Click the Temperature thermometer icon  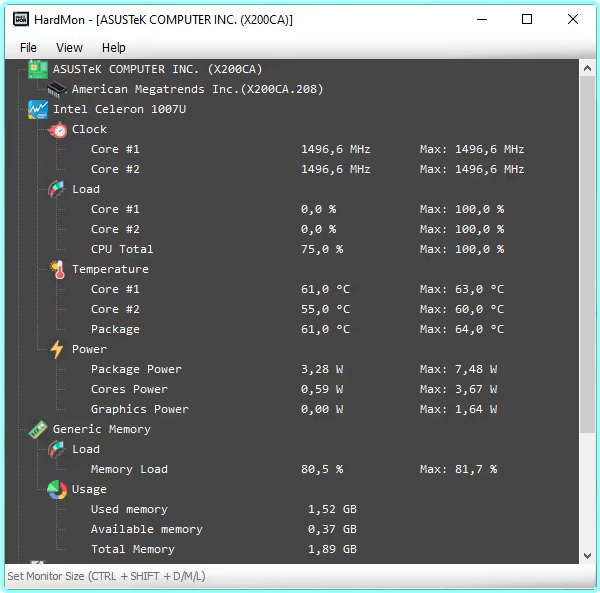[58, 269]
